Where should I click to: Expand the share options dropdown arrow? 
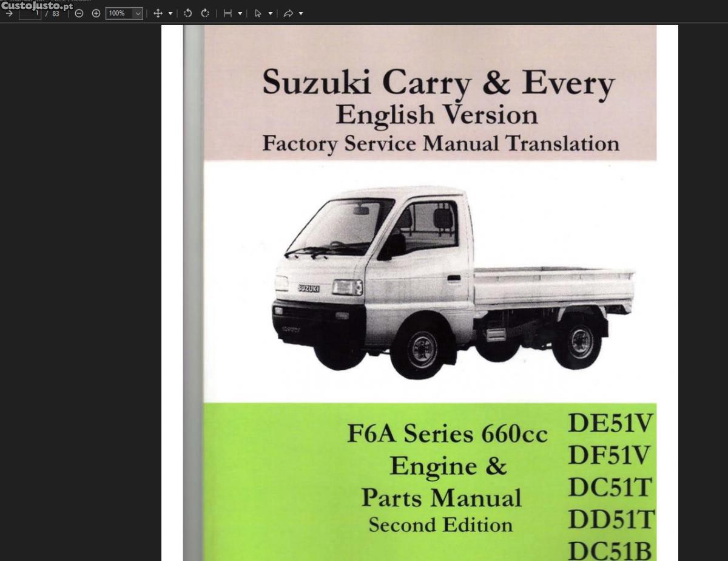(301, 13)
